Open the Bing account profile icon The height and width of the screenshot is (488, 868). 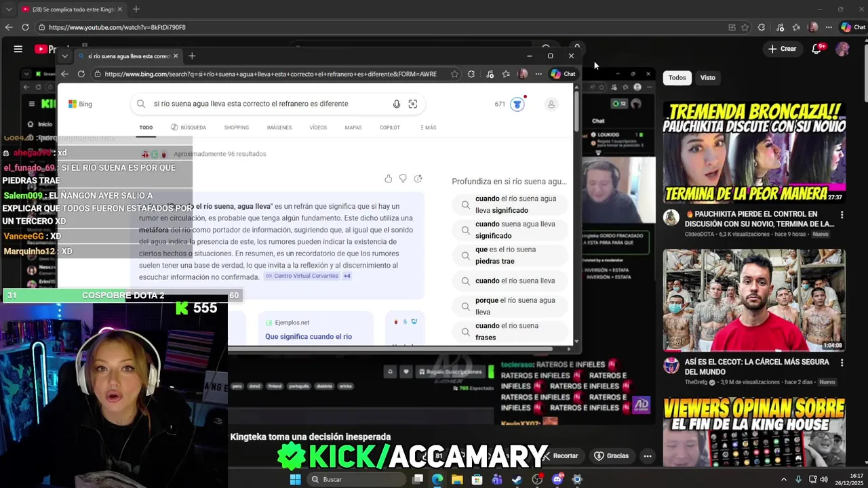coord(551,104)
